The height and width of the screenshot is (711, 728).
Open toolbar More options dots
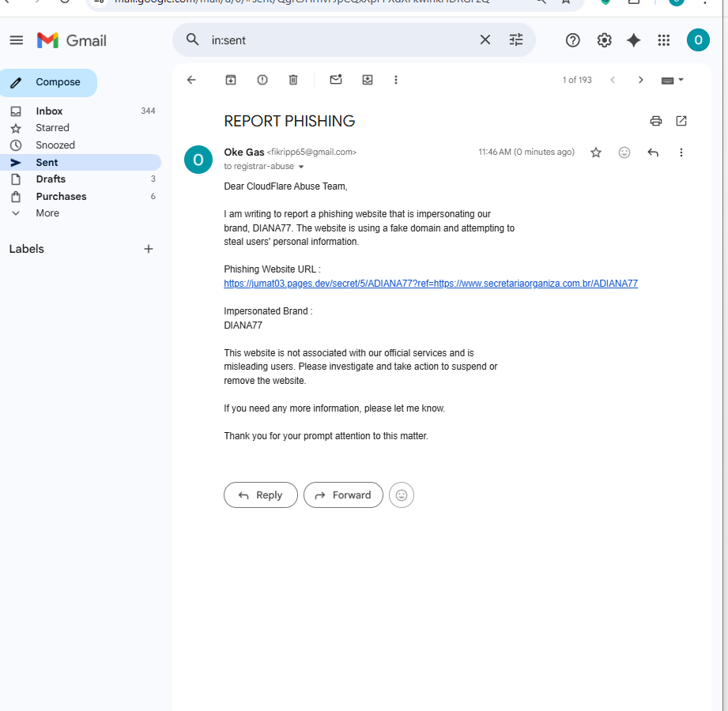click(395, 80)
